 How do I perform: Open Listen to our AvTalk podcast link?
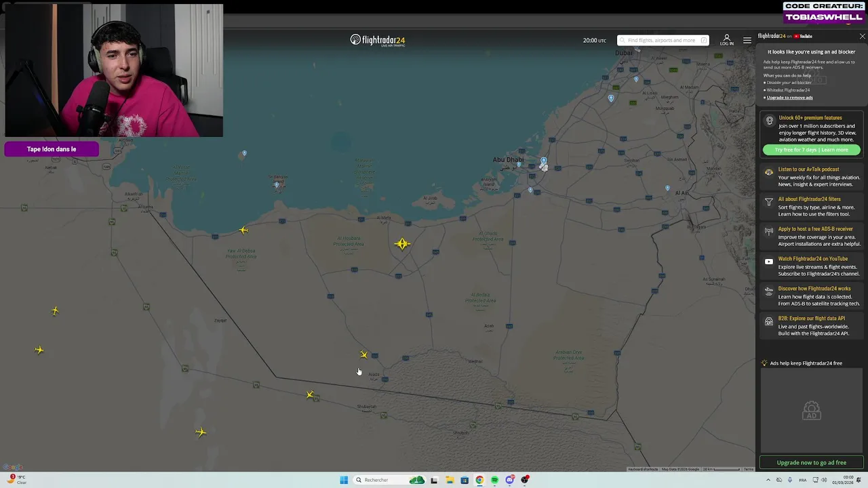point(808,169)
